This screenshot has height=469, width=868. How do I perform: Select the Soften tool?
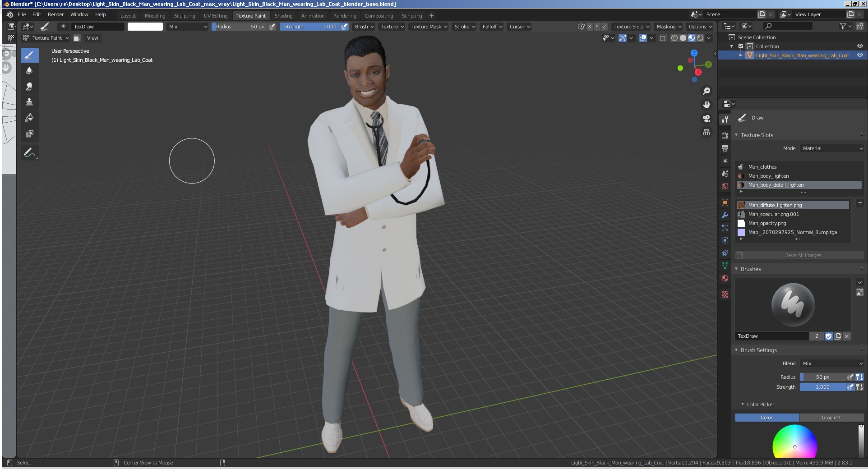(x=29, y=71)
